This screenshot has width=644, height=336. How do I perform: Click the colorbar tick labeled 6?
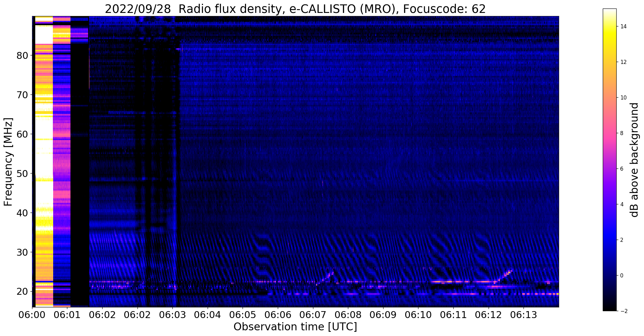point(621,169)
